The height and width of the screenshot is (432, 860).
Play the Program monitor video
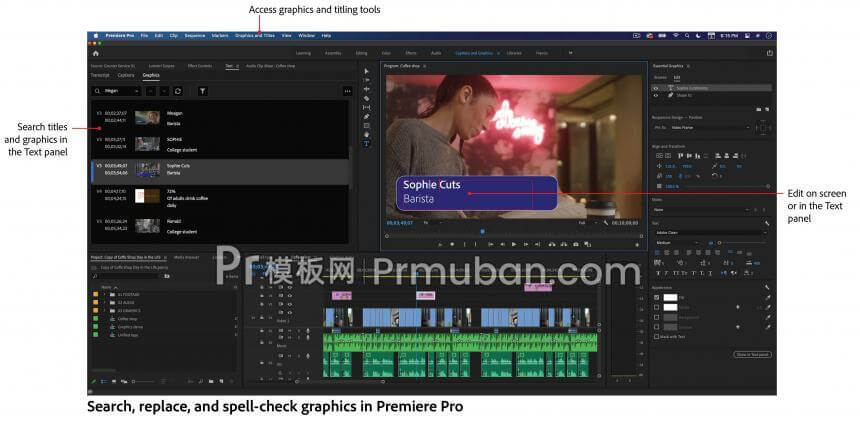coord(514,244)
